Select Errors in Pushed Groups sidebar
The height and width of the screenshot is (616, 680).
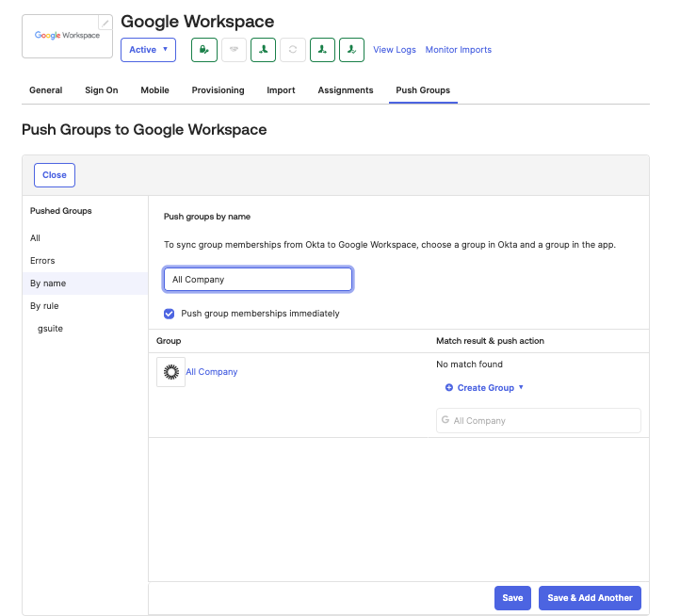coord(42,261)
